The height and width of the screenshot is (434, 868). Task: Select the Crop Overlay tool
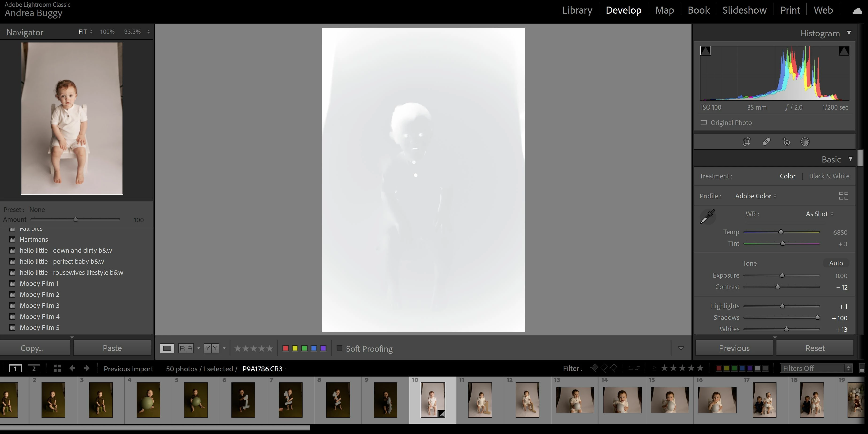pyautogui.click(x=747, y=142)
